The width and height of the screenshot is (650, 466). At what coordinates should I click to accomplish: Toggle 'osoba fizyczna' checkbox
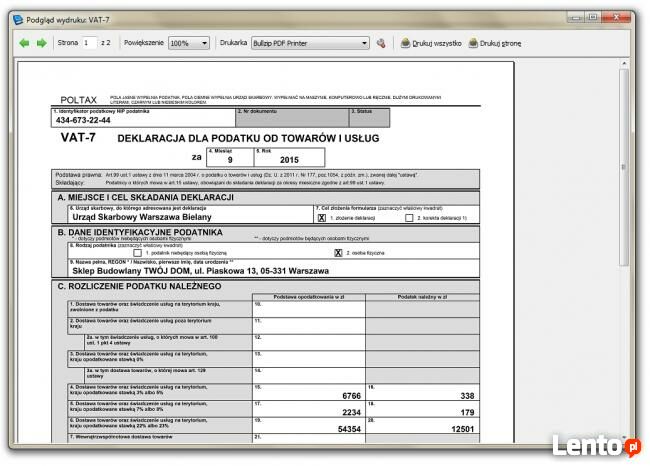pyautogui.click(x=338, y=253)
